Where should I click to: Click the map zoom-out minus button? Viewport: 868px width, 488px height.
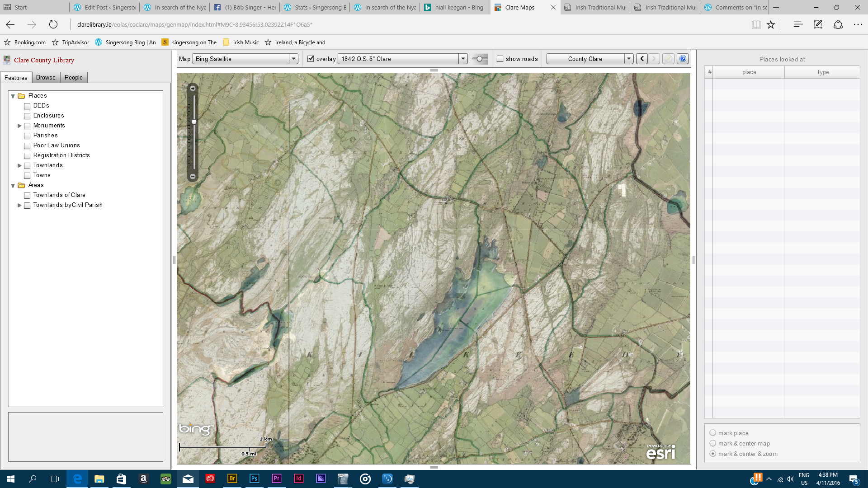[x=193, y=176]
